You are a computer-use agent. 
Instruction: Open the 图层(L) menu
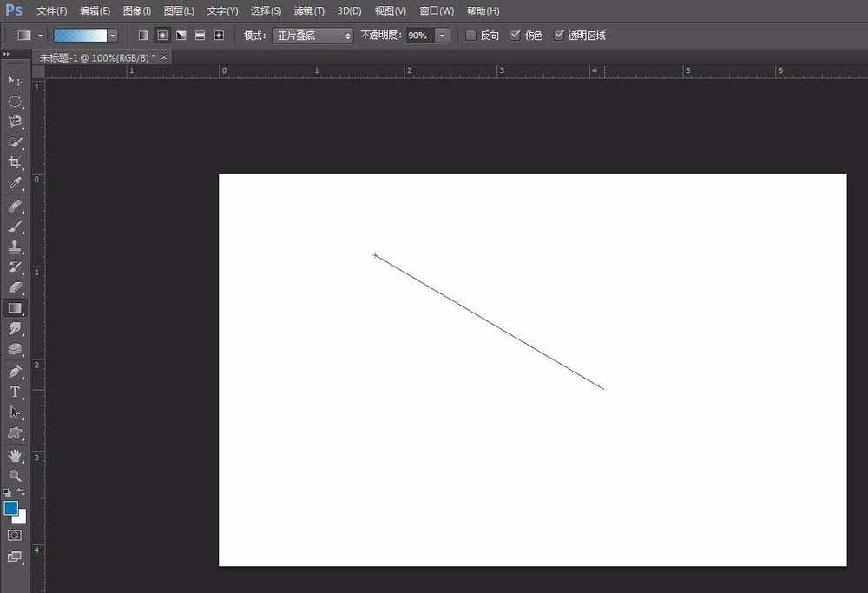[179, 10]
